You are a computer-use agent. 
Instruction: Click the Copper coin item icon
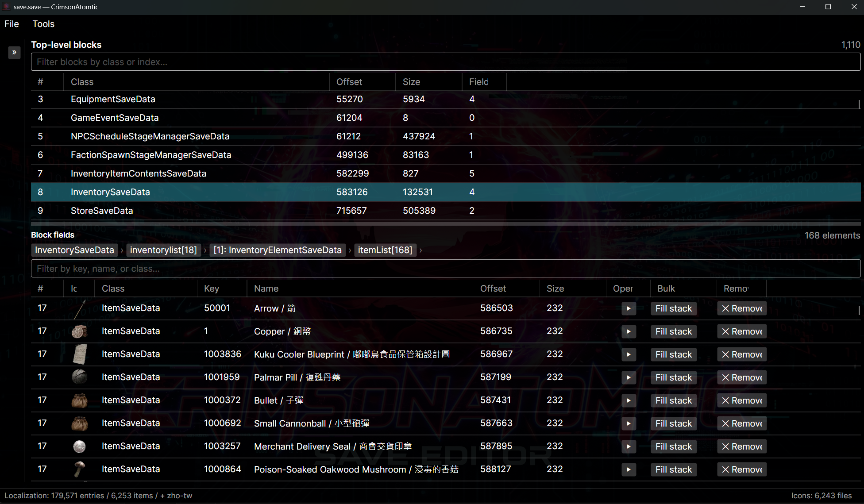point(80,331)
